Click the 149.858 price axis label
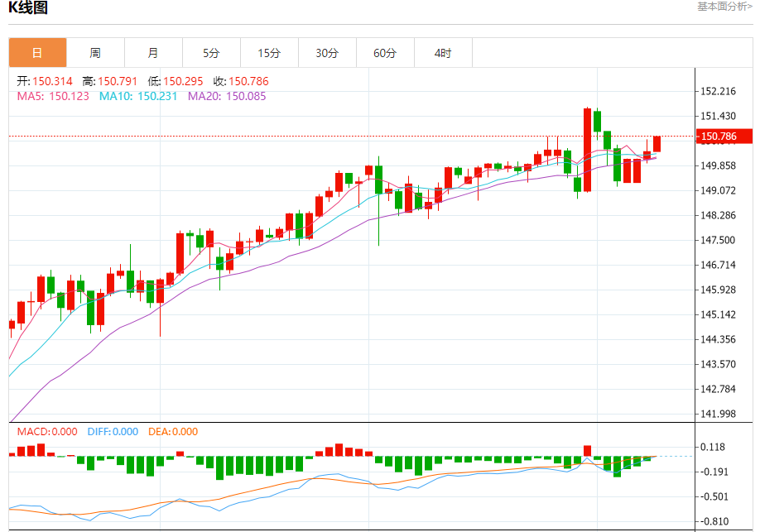Screen dimensions: 760x532 click(719, 165)
